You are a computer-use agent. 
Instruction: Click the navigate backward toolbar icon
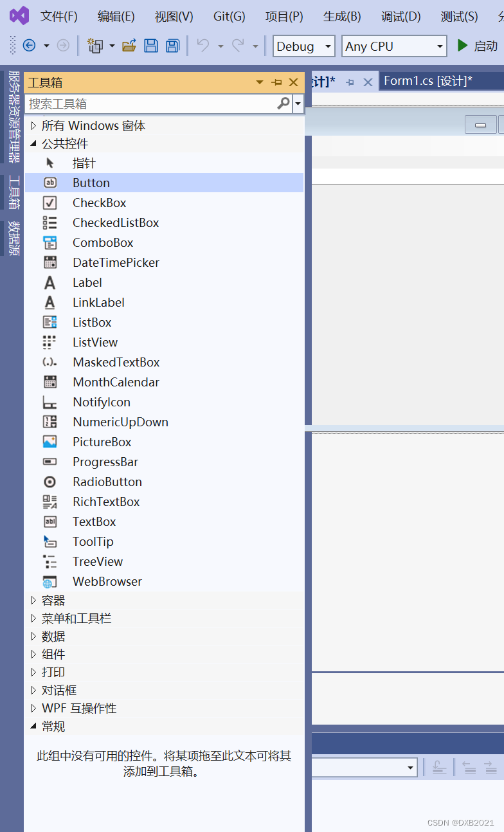(29, 46)
